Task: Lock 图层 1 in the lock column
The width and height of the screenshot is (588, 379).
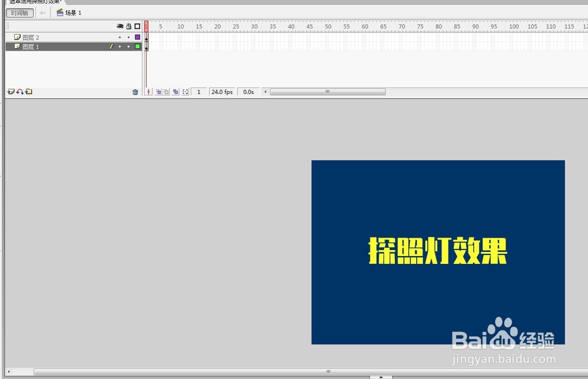Action: (128, 46)
